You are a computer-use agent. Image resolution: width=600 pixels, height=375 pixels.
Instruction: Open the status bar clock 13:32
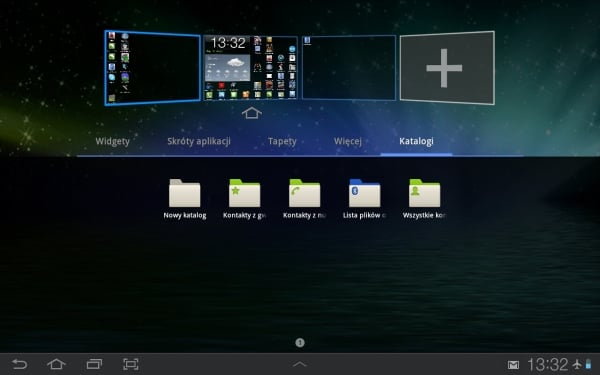tap(548, 365)
